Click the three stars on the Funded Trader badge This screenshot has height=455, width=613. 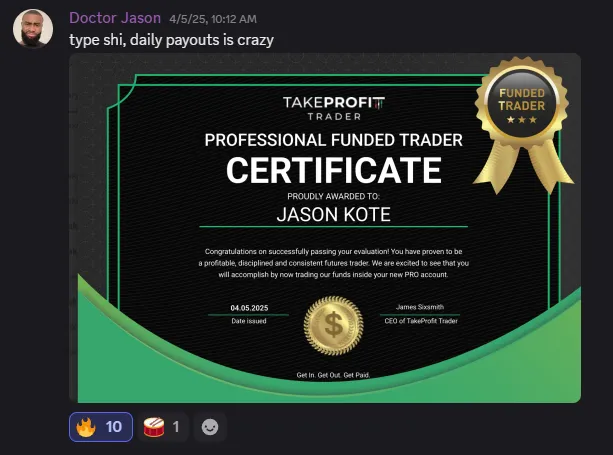click(x=522, y=120)
